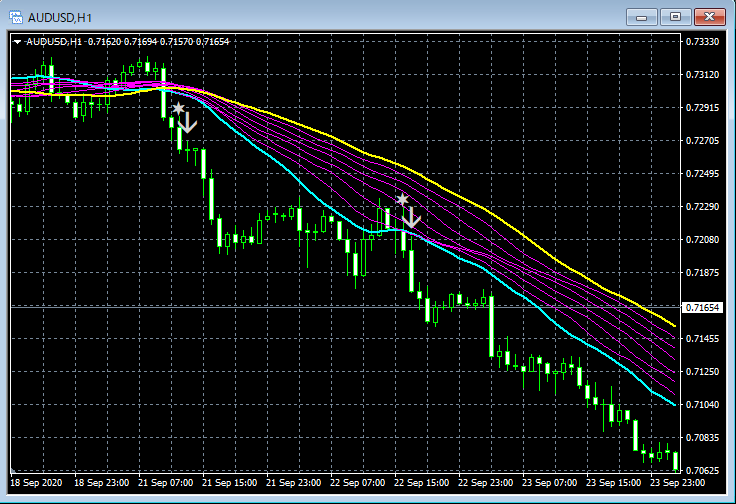This screenshot has width=736, height=504.
Task: Click the star marker near 21 Sep 07:00
Action: (x=178, y=108)
